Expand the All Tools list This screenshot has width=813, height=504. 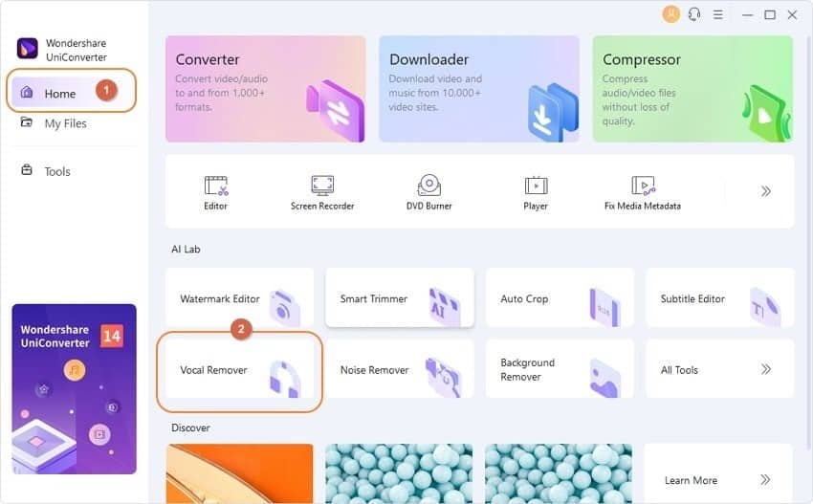point(719,368)
